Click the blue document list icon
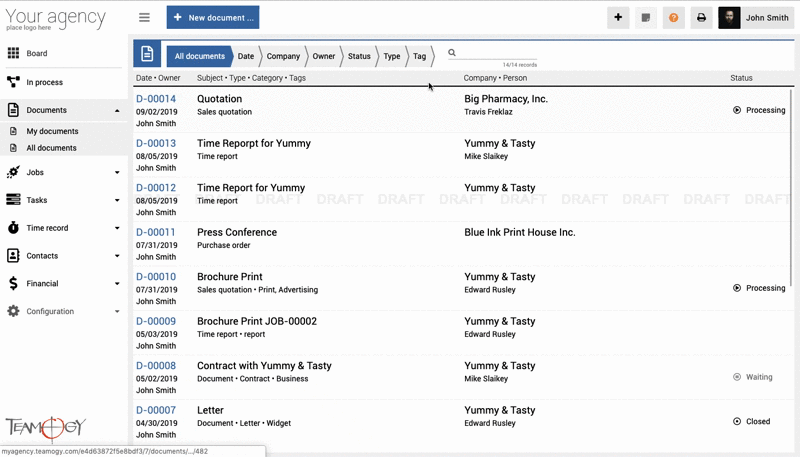The height and width of the screenshot is (457, 800). 147,54
